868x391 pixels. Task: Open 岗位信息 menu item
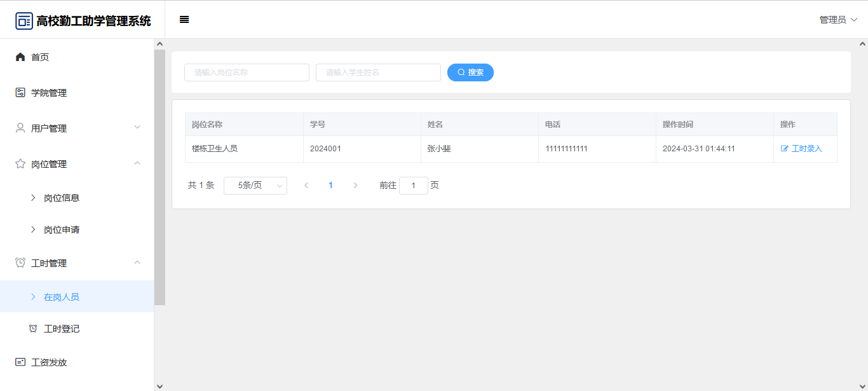[x=62, y=198]
